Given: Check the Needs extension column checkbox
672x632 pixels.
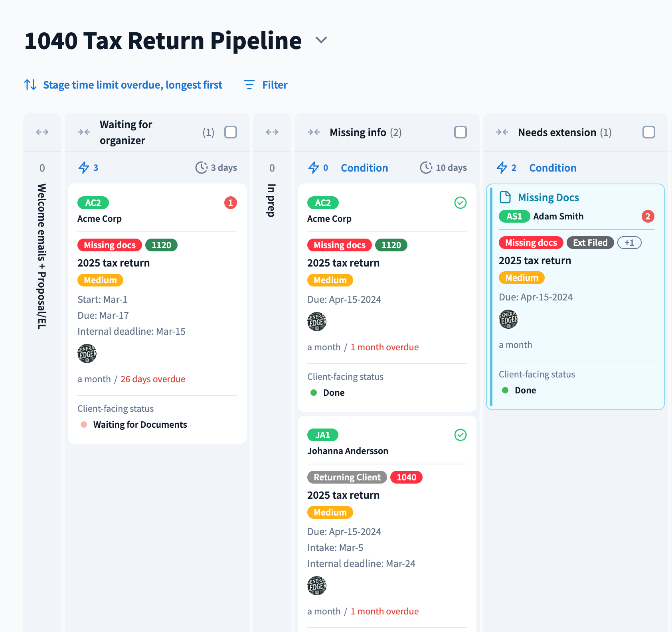Looking at the screenshot, I should tap(648, 132).
